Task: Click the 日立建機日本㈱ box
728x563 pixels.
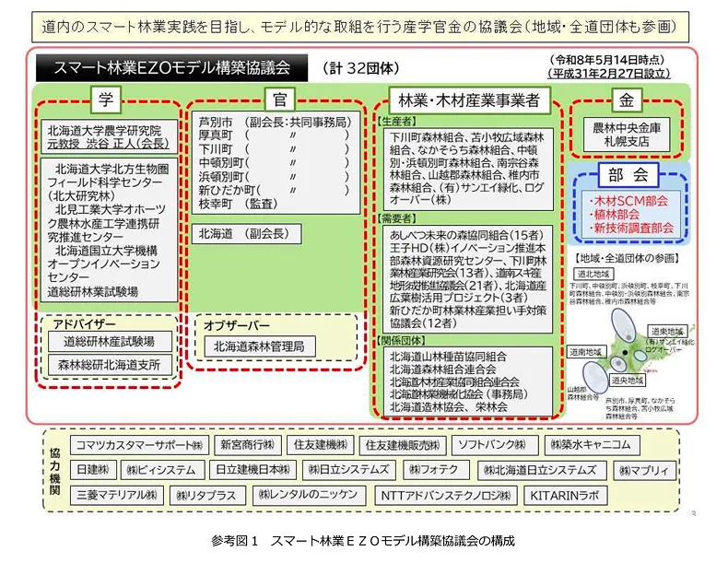Action: [252, 470]
